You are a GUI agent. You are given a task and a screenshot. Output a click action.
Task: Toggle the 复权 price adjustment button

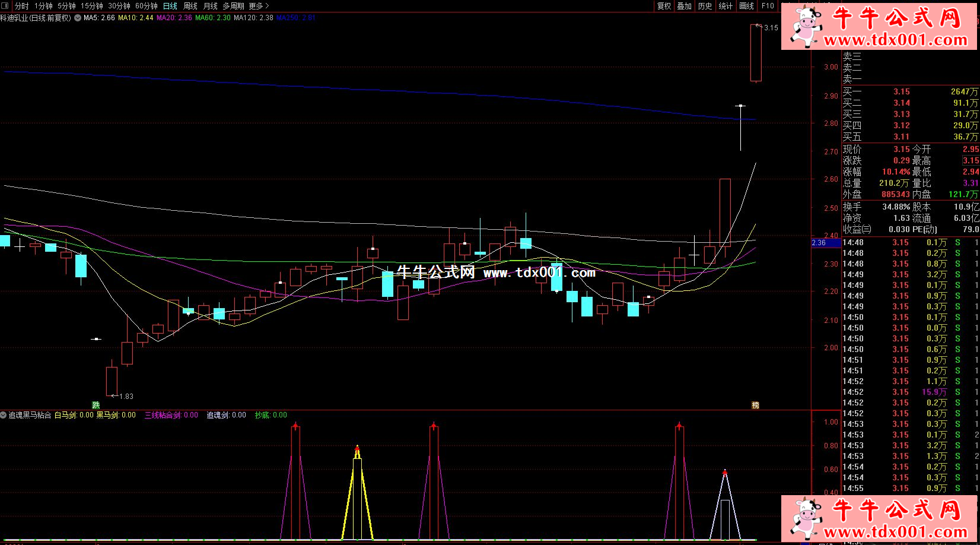pyautogui.click(x=664, y=6)
